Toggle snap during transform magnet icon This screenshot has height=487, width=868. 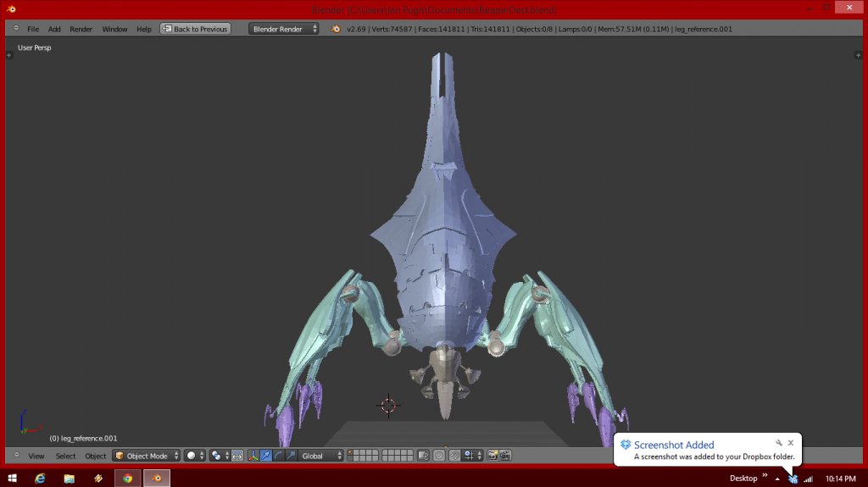tap(454, 456)
